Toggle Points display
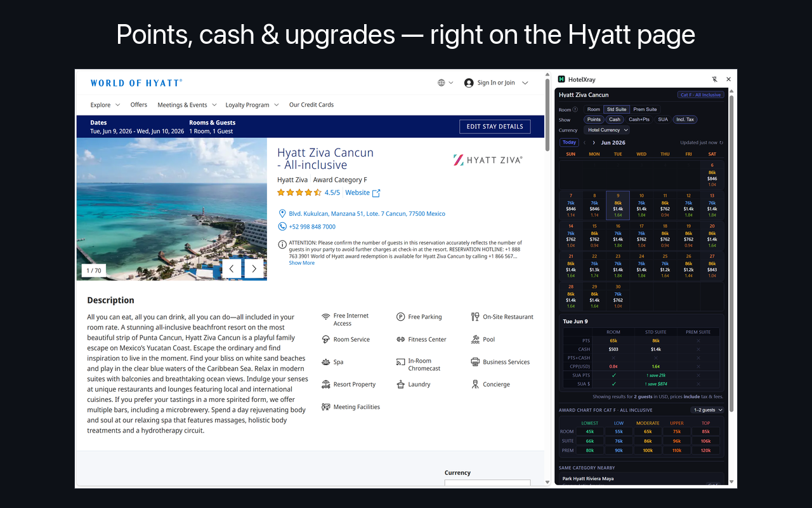 pos(594,119)
